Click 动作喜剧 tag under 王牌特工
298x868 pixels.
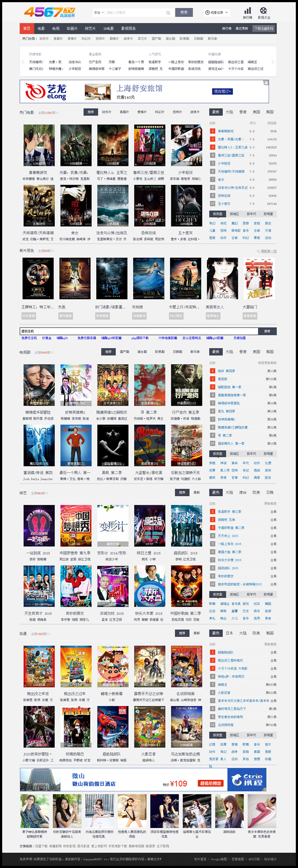pyautogui.click(x=28, y=316)
